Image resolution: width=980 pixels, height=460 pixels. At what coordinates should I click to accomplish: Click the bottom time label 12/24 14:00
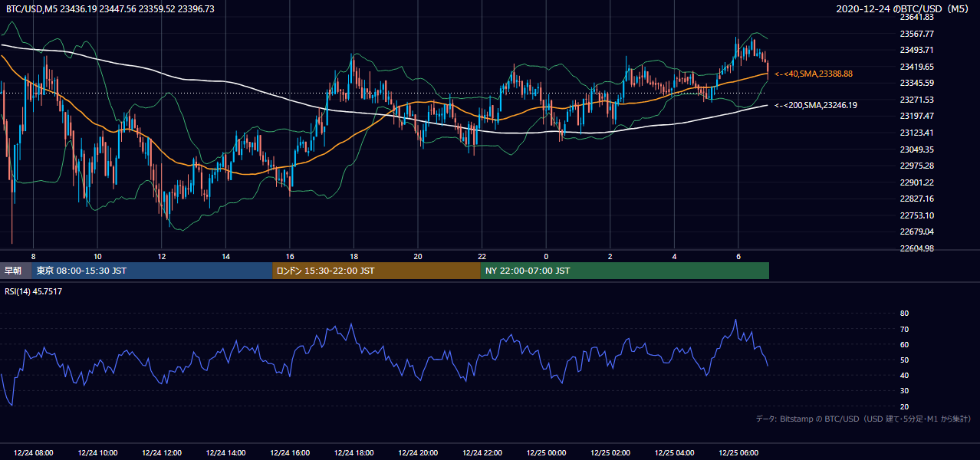pyautogui.click(x=225, y=453)
